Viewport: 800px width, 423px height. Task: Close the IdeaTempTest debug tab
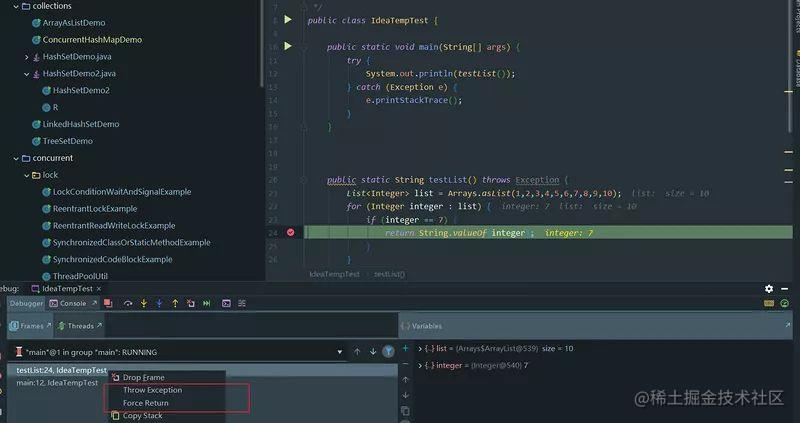(99, 289)
